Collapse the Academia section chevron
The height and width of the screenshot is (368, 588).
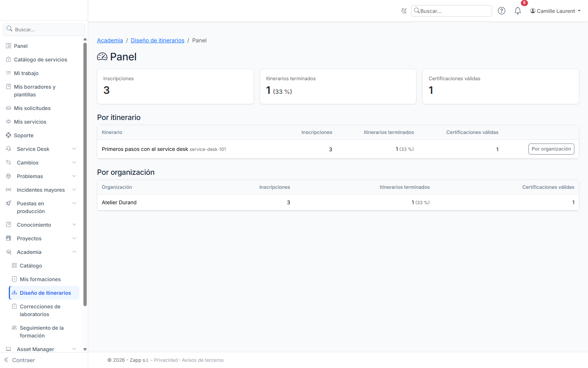pos(74,252)
